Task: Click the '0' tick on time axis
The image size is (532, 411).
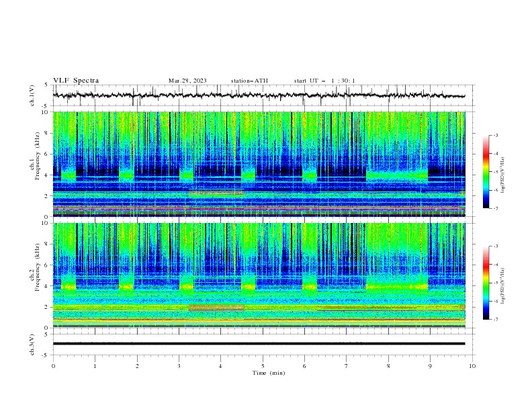Action: (x=53, y=366)
